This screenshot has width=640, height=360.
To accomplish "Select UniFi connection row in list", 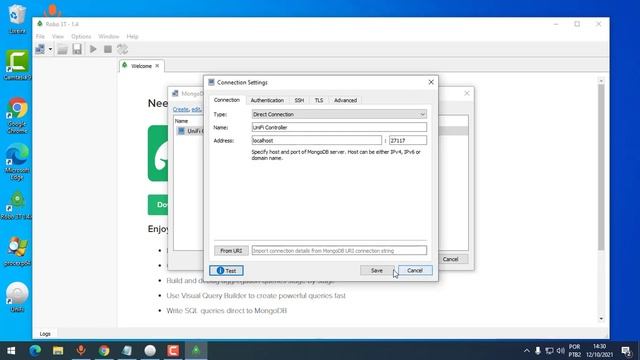I will [x=190, y=131].
